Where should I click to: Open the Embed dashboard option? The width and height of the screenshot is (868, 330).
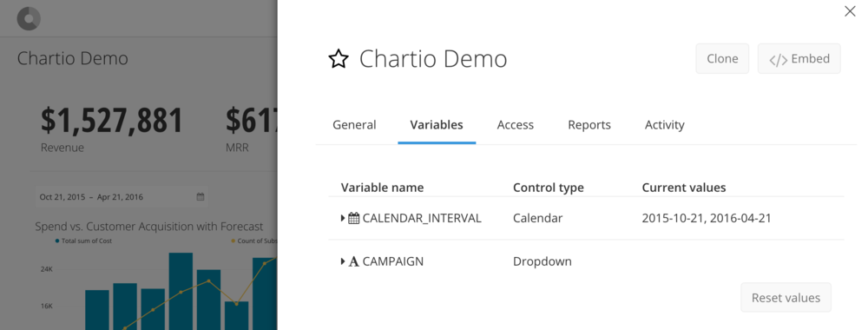(x=799, y=59)
